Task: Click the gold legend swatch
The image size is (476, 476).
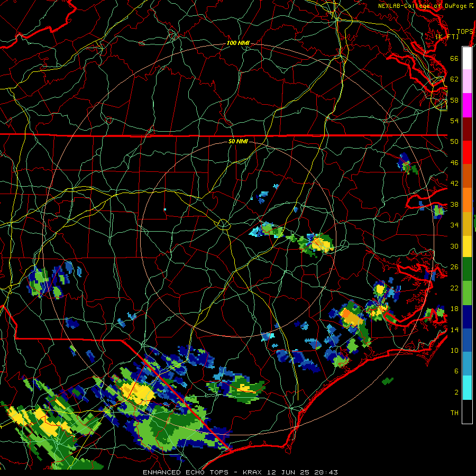Action: tap(467, 224)
